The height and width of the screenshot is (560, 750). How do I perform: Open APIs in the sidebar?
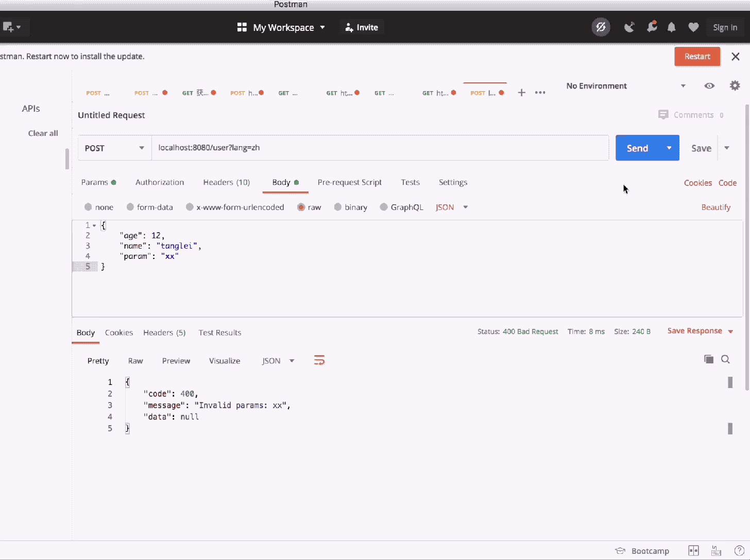(x=31, y=109)
